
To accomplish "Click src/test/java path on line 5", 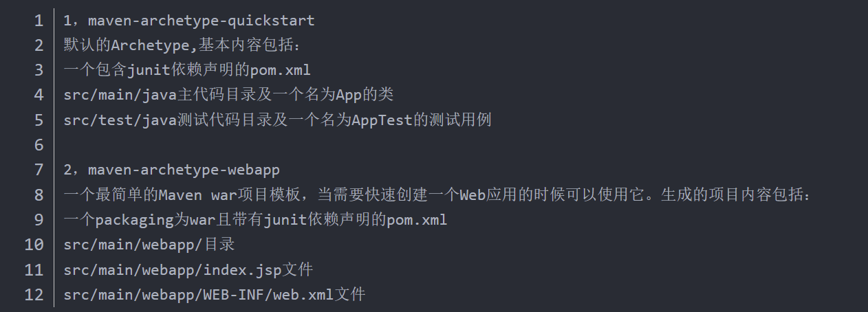I will pyautogui.click(x=120, y=120).
